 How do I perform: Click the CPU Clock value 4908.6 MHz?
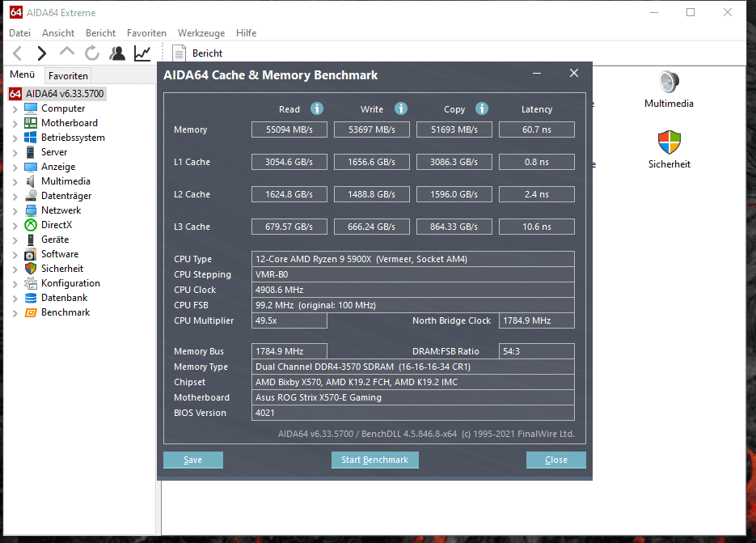[412, 290]
